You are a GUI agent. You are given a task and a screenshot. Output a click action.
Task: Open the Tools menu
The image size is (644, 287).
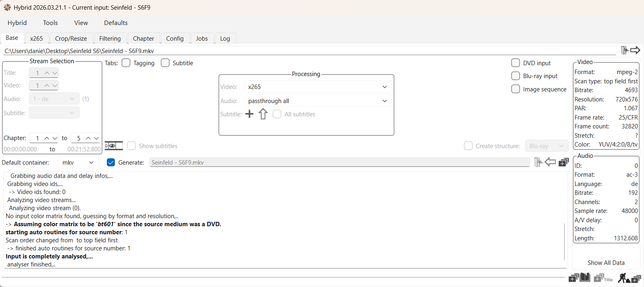[x=50, y=23]
